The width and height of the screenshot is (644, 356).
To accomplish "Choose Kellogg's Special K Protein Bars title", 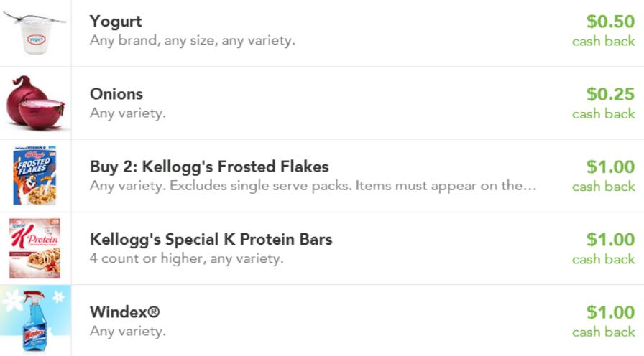I will 211,239.
